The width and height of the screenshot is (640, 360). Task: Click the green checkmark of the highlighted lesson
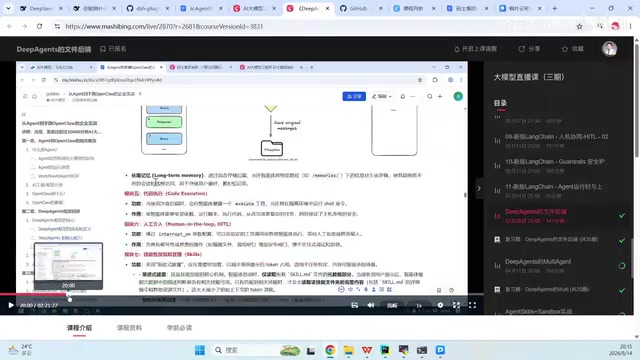pos(622,215)
